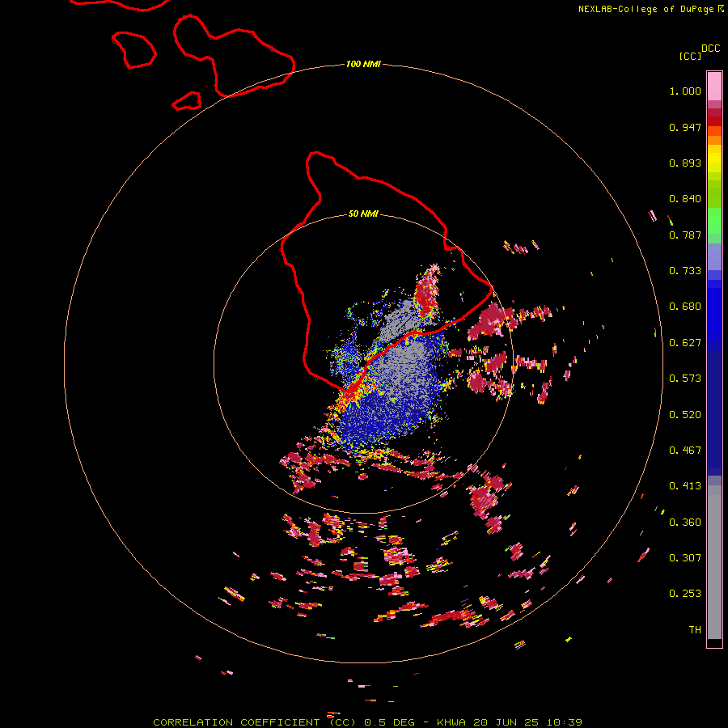
Task: Pick the bright red band on the scale
Action: click(714, 121)
